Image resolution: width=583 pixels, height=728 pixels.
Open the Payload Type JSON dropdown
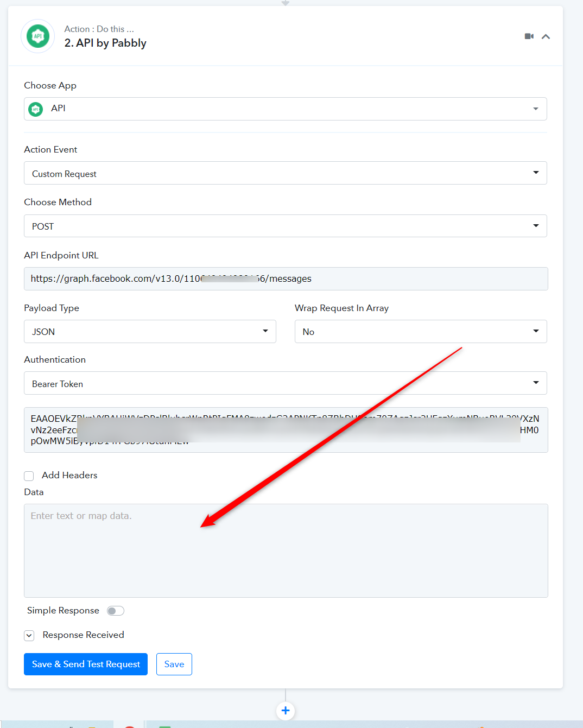150,331
